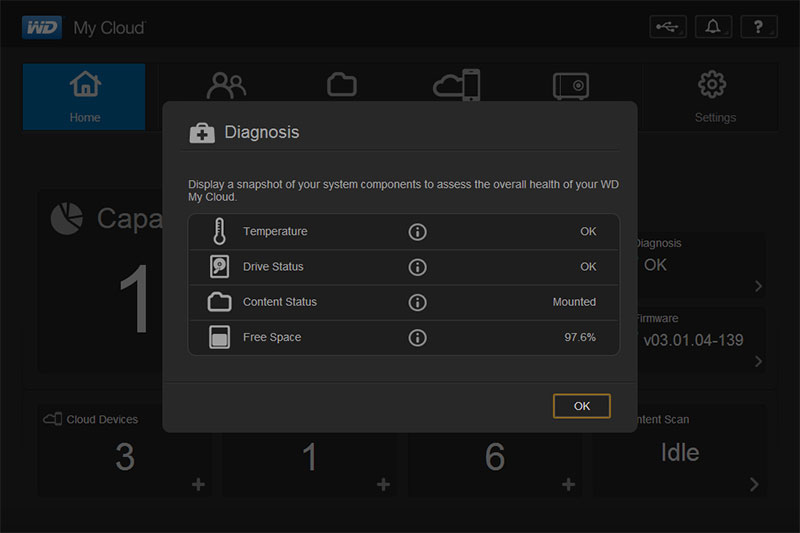
Task: Click the Content Status label
Action: [x=280, y=302]
